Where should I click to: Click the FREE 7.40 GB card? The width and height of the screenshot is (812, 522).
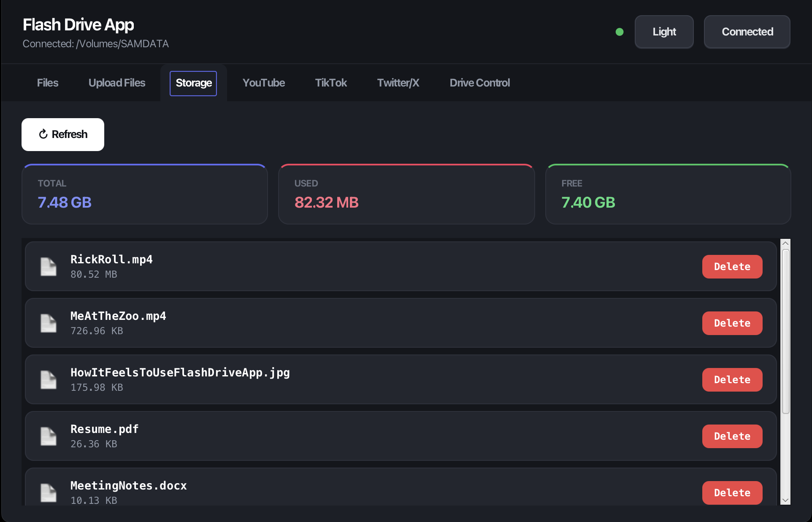[668, 195]
